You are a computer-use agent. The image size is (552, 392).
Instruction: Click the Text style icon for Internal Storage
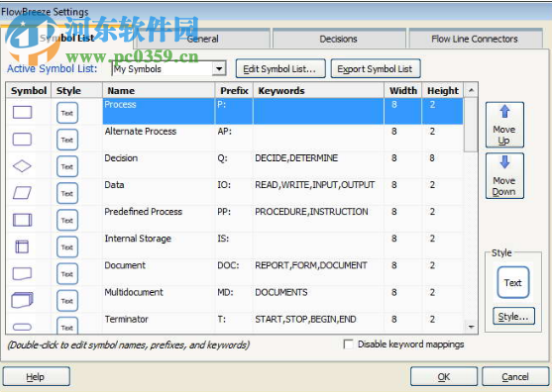tap(67, 247)
